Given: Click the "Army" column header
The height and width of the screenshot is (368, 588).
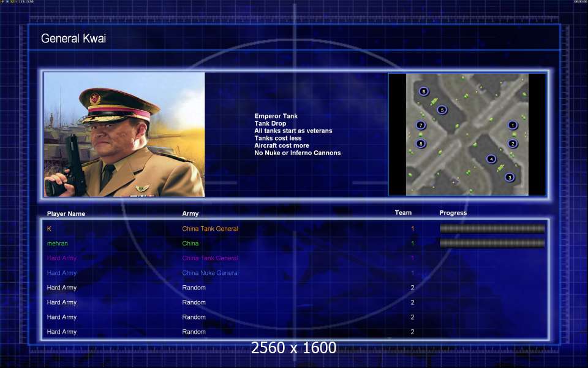Looking at the screenshot, I should pos(190,213).
